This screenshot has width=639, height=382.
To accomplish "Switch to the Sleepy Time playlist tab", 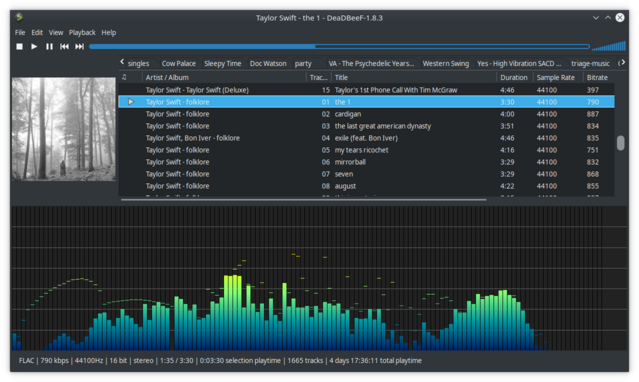I will (x=223, y=64).
